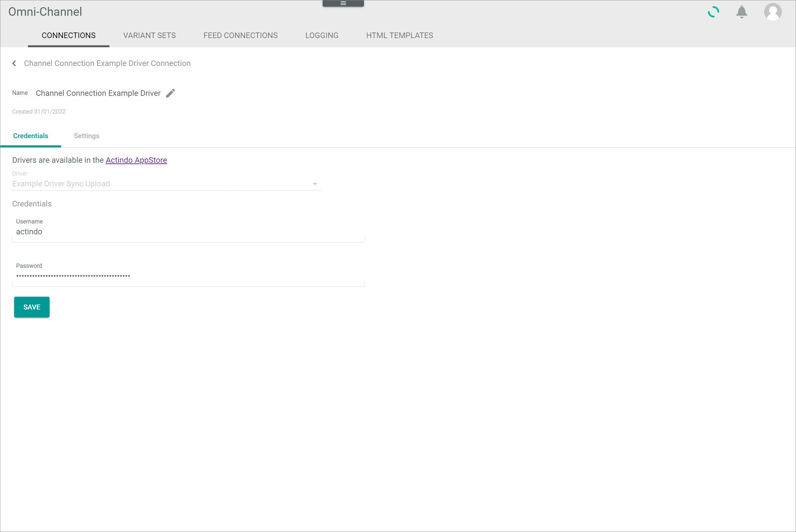Click the user profile avatar icon
The height and width of the screenshot is (532, 796).
773,12
